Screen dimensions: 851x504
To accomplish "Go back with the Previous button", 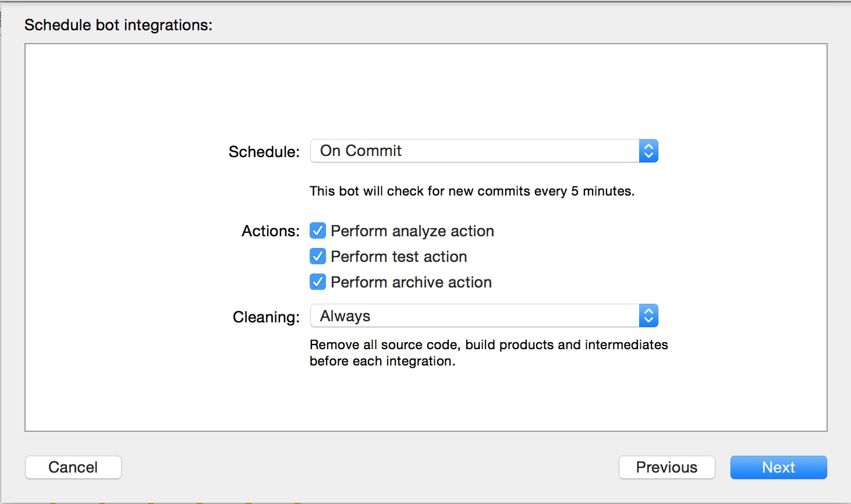I will 666,467.
